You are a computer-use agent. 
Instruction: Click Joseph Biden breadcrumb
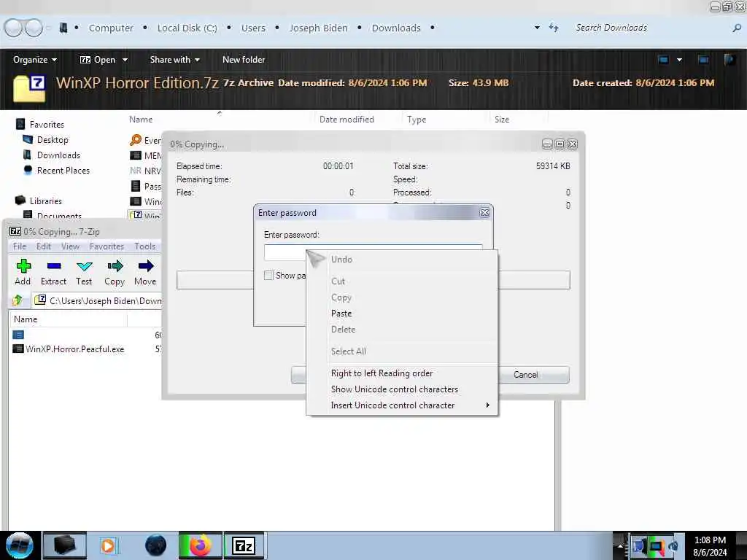point(318,28)
